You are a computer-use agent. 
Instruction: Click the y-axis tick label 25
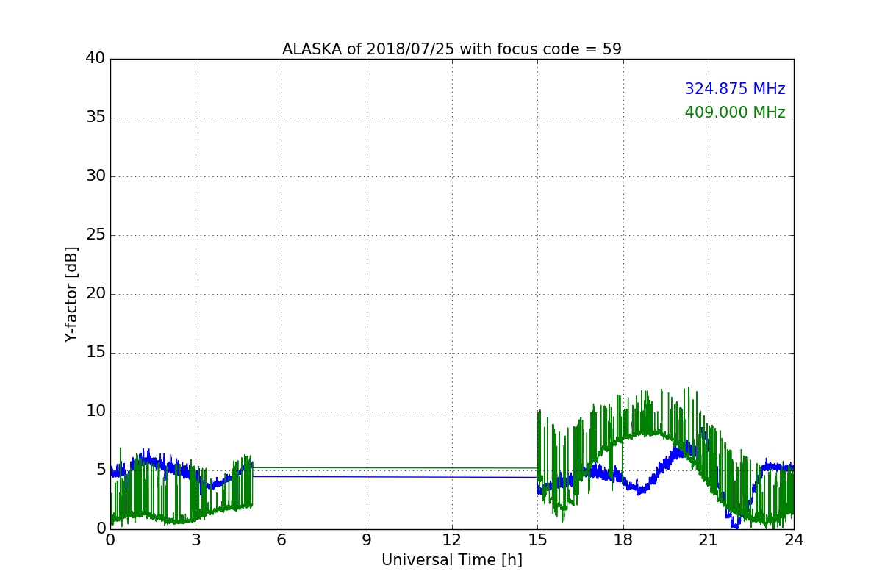[x=96, y=235]
